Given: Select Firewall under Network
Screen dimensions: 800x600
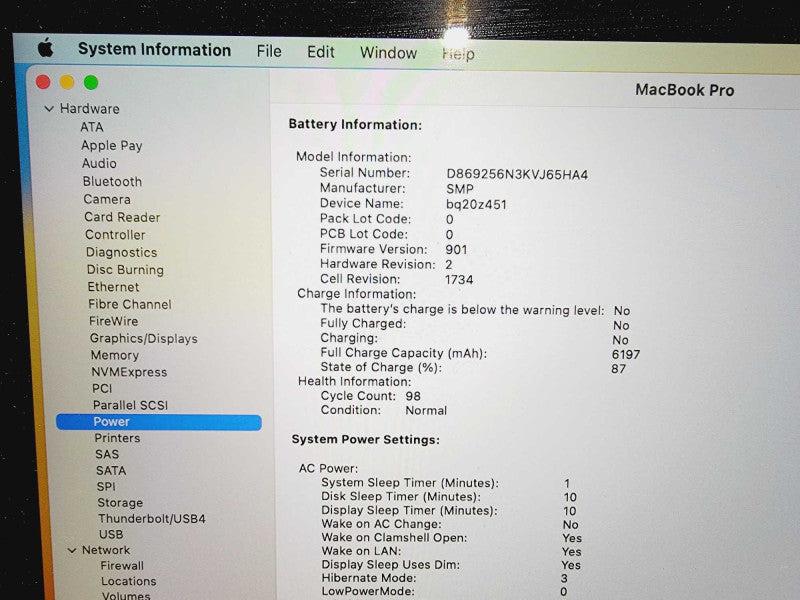Looking at the screenshot, I should click(x=122, y=566).
